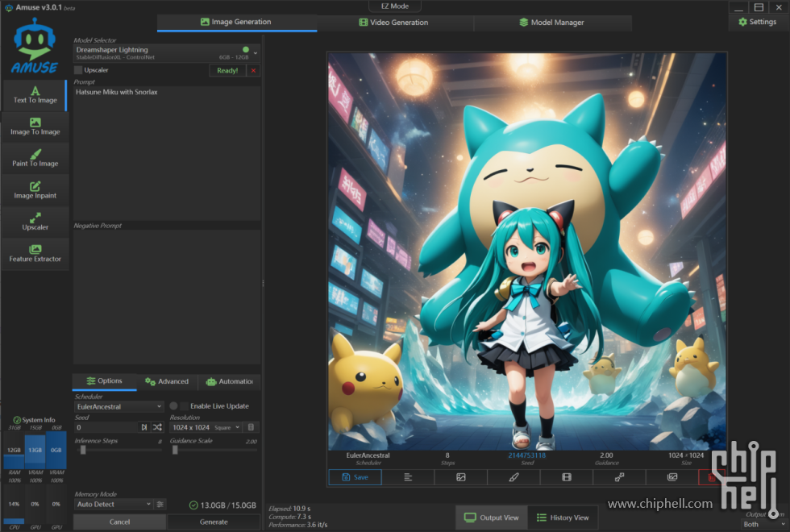This screenshot has width=790, height=532.
Task: Click into the Negative Prompt field
Action: pyautogui.click(x=167, y=297)
